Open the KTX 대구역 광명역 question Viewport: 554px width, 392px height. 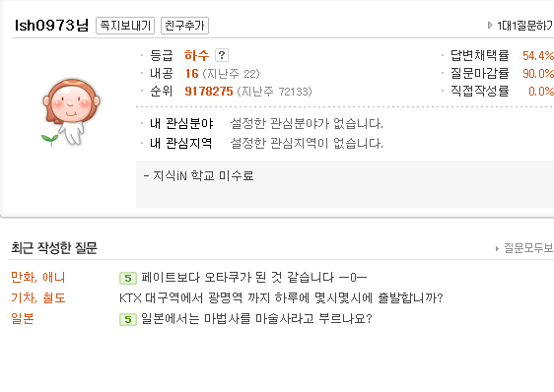[x=281, y=298]
